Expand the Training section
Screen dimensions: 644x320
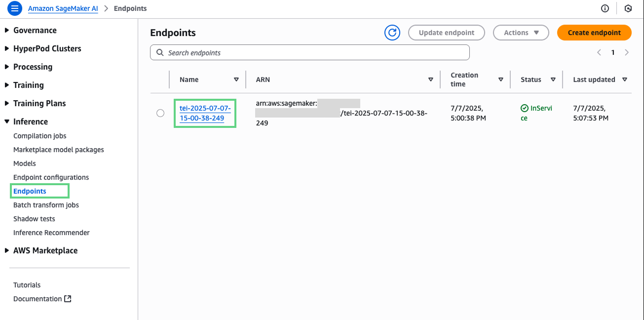[7, 85]
